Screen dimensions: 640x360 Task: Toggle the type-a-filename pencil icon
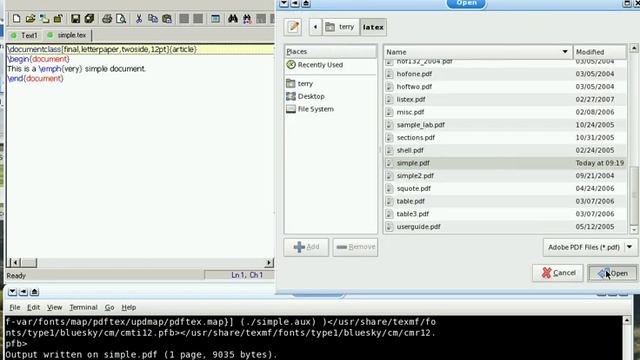point(293,27)
